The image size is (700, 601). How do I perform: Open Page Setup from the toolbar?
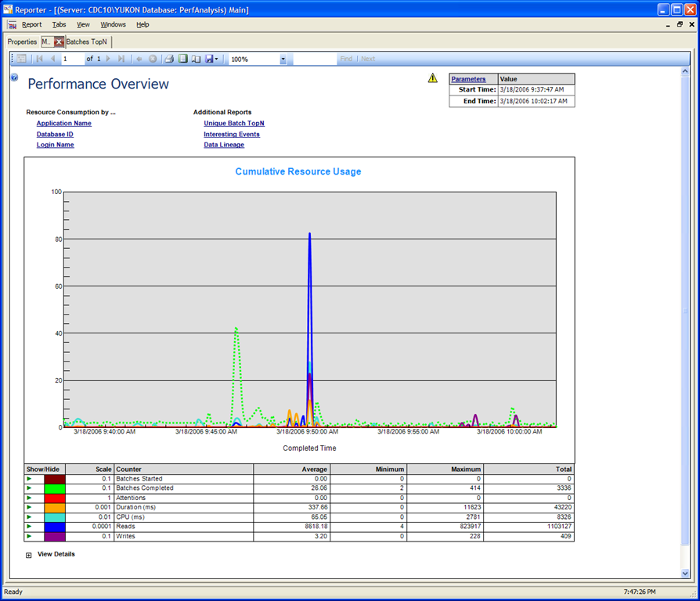(x=196, y=59)
